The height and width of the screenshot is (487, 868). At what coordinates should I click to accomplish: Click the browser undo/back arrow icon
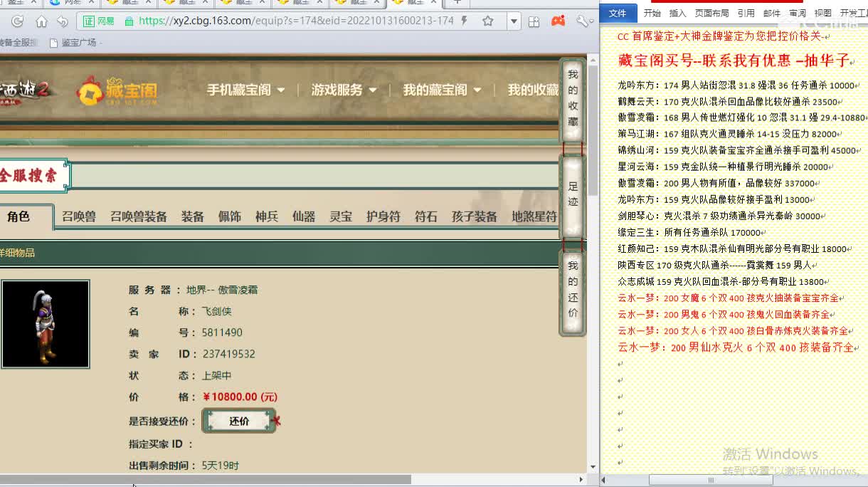63,21
